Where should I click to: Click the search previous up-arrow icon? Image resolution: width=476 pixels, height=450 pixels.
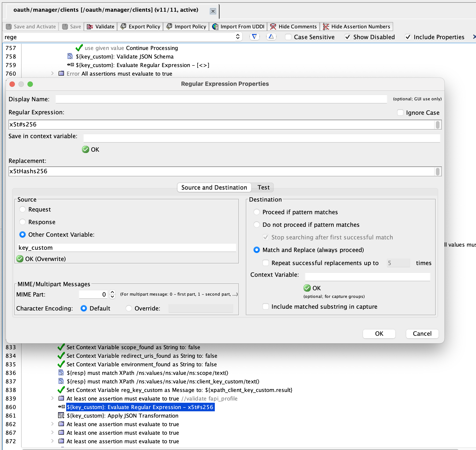[x=271, y=37]
